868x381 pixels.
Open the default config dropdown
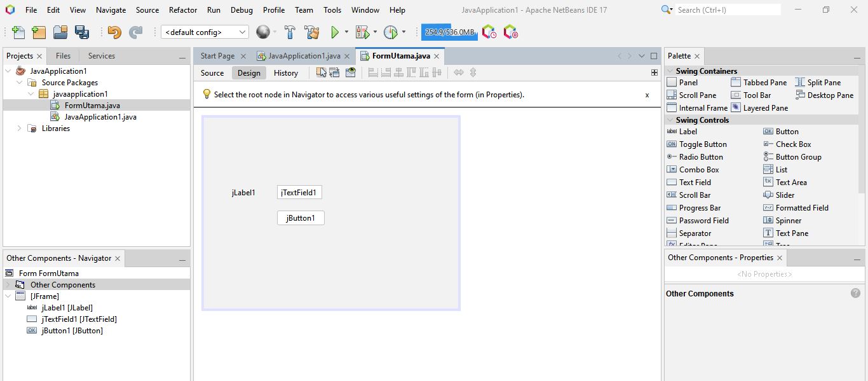[x=205, y=32]
